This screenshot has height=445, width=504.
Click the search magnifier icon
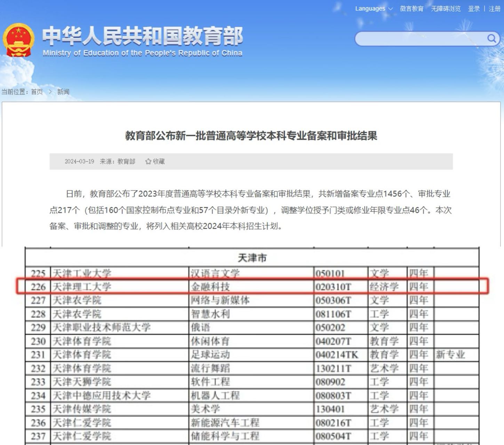click(491, 38)
